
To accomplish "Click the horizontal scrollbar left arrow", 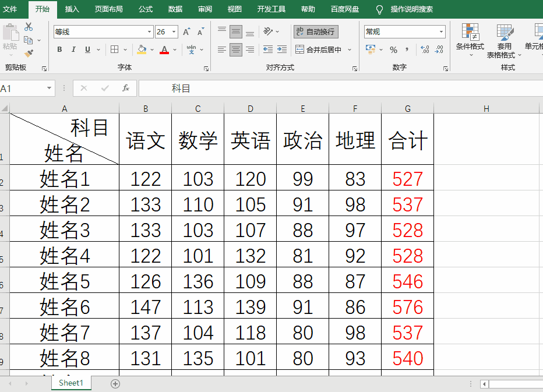I will point(485,384).
